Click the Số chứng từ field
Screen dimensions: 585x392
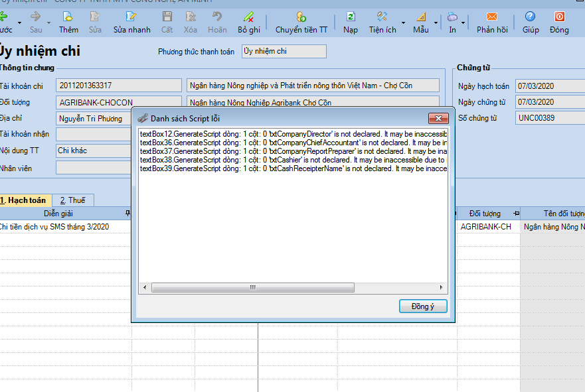(549, 118)
